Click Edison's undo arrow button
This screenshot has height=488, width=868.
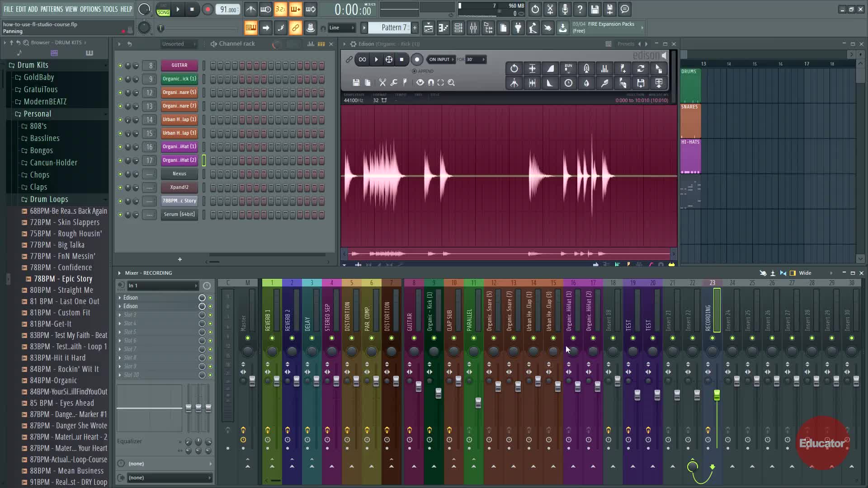point(514,69)
